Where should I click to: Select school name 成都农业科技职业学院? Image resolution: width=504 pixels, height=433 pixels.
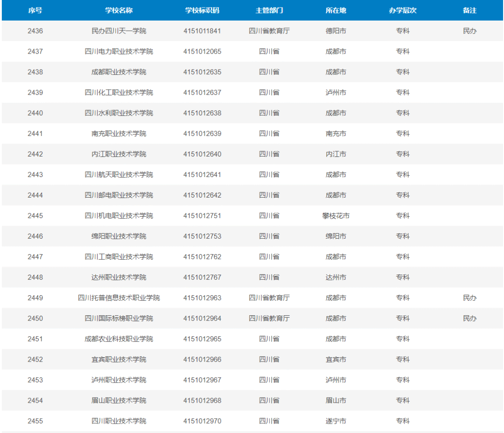point(119,339)
